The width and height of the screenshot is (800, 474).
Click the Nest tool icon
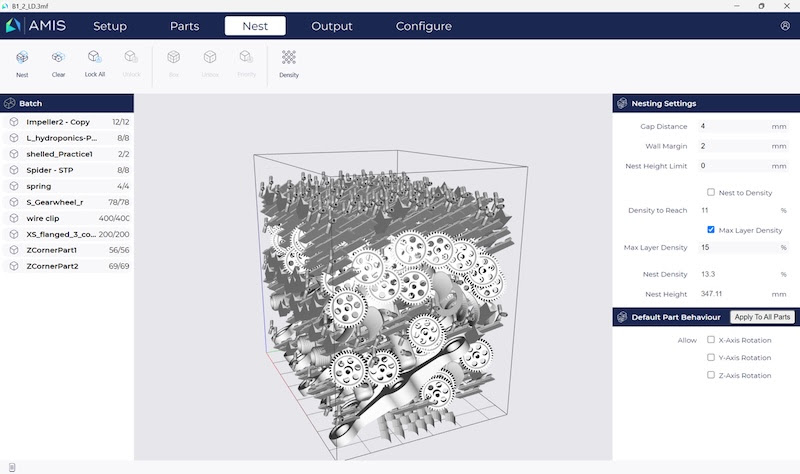point(22,59)
